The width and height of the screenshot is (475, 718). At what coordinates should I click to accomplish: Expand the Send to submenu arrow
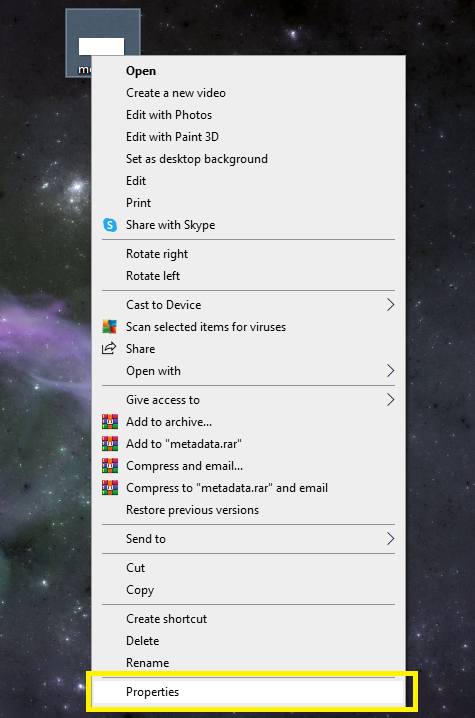[x=390, y=538]
